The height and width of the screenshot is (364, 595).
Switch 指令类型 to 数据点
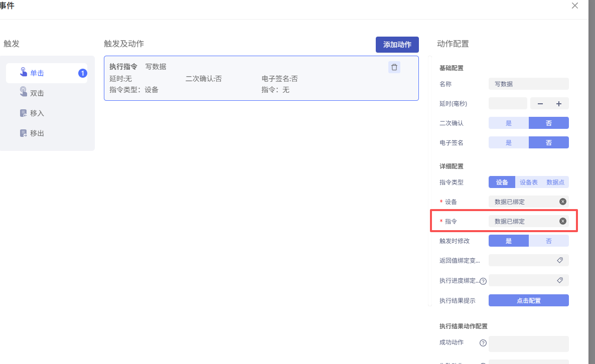555,182
